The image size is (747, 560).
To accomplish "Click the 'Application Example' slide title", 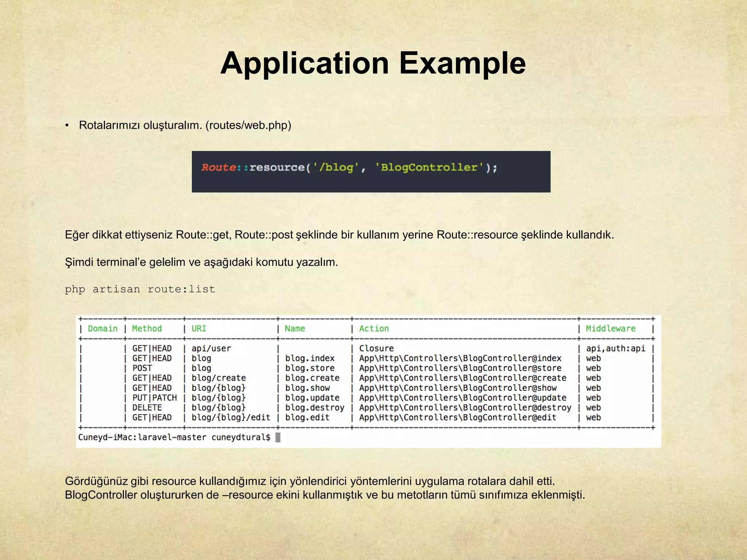I will click(373, 63).
